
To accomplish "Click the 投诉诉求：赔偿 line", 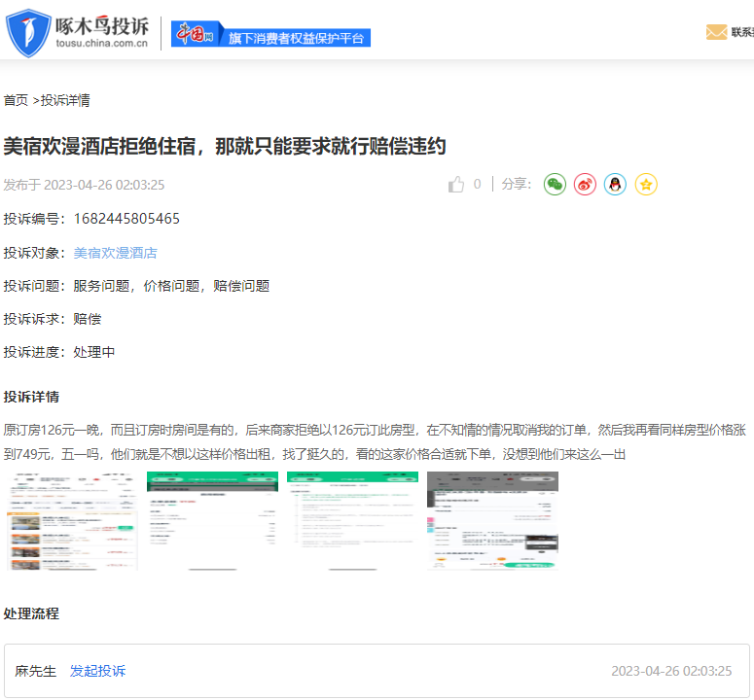I will pyautogui.click(x=53, y=319).
